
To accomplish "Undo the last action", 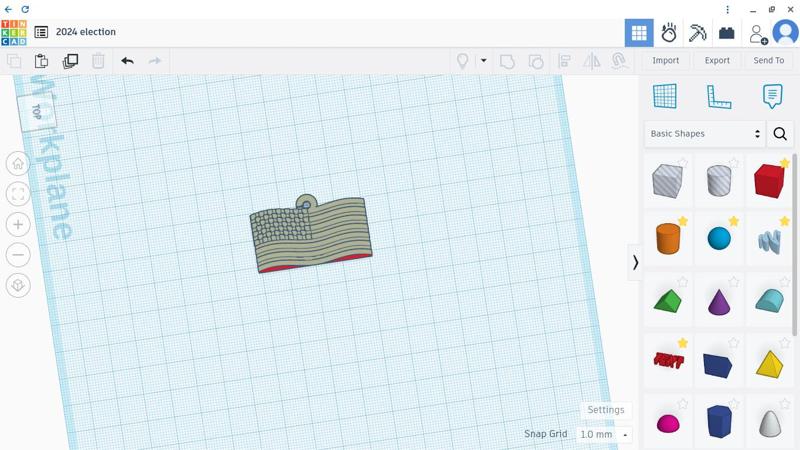I will (128, 61).
